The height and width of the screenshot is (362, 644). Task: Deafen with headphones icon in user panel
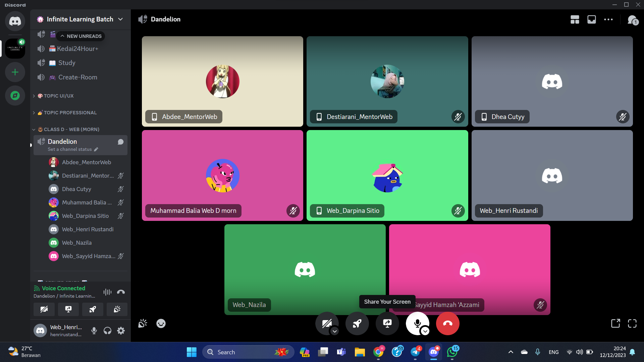pyautogui.click(x=107, y=331)
